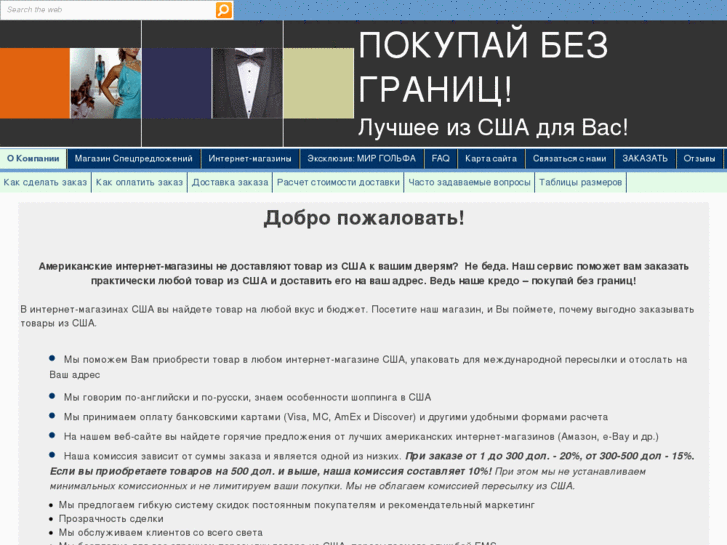
Task: Click the orange search magnifier button
Action: (223, 10)
